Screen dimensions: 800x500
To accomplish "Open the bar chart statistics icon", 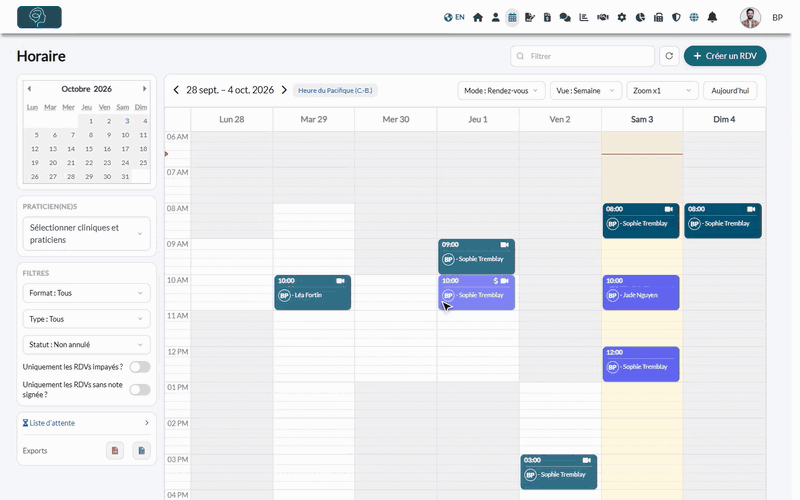I will coord(584,17).
